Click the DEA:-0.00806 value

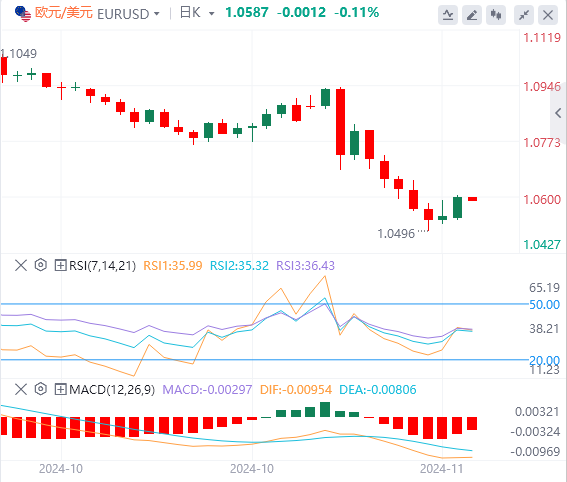pos(378,390)
